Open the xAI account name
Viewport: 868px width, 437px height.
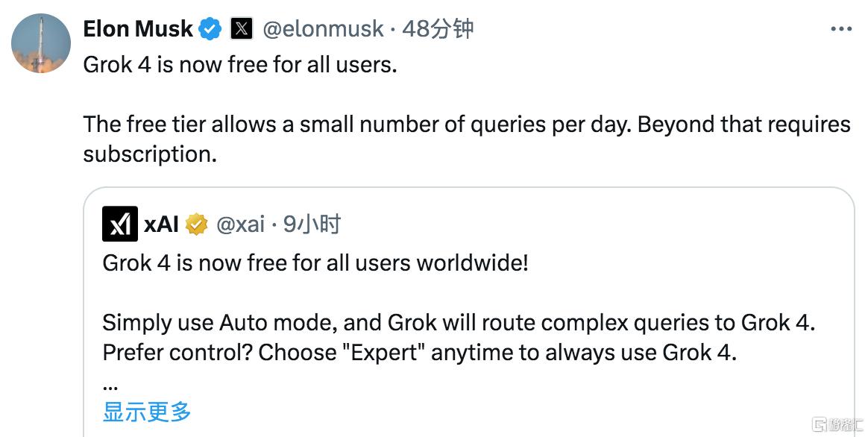click(x=161, y=224)
